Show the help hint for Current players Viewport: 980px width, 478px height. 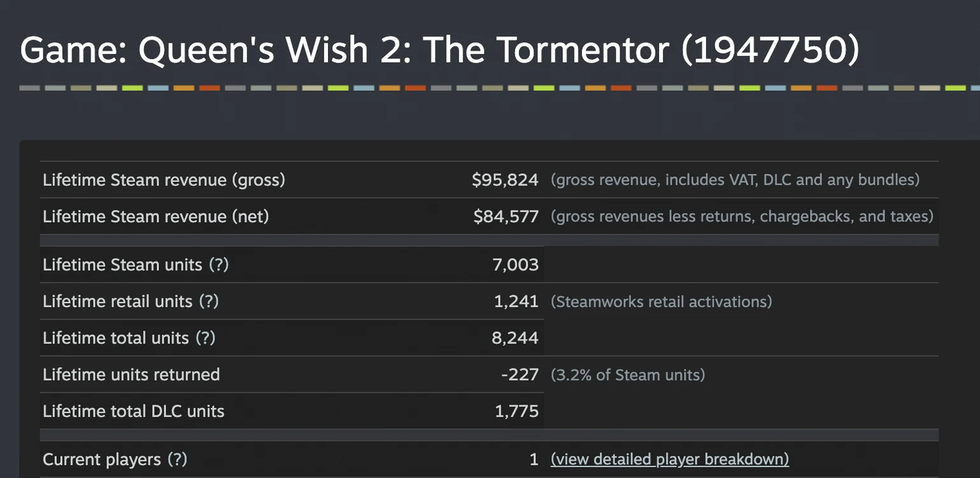point(178,460)
